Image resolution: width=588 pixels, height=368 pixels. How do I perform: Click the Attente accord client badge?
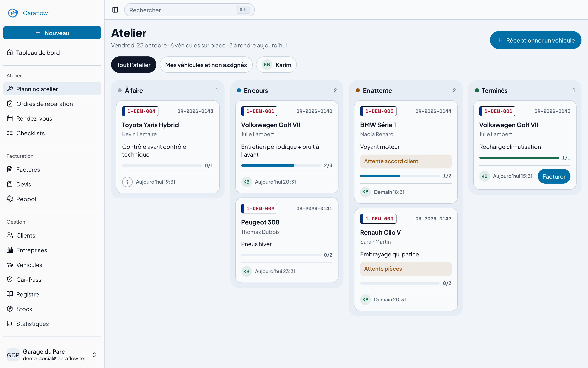pyautogui.click(x=406, y=161)
